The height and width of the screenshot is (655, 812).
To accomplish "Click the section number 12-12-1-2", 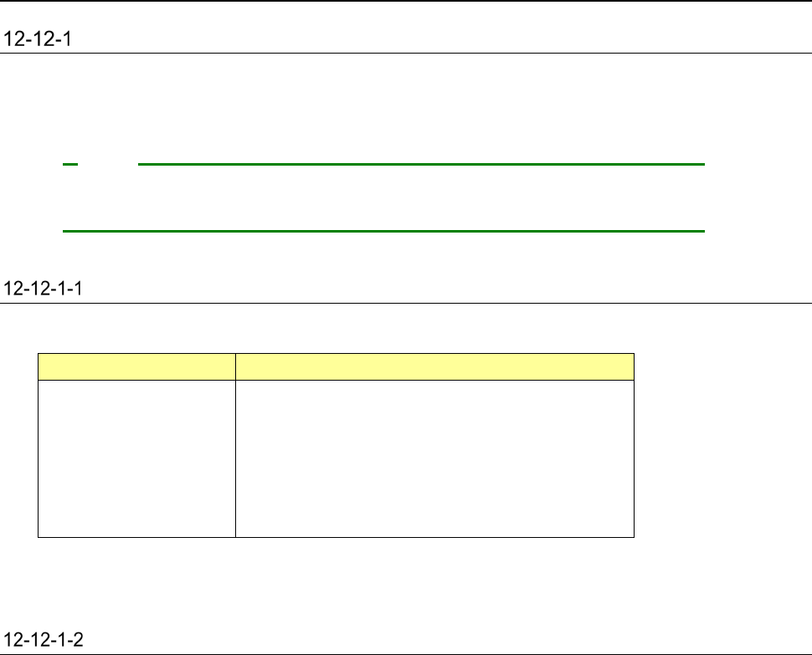I will click(x=48, y=640).
